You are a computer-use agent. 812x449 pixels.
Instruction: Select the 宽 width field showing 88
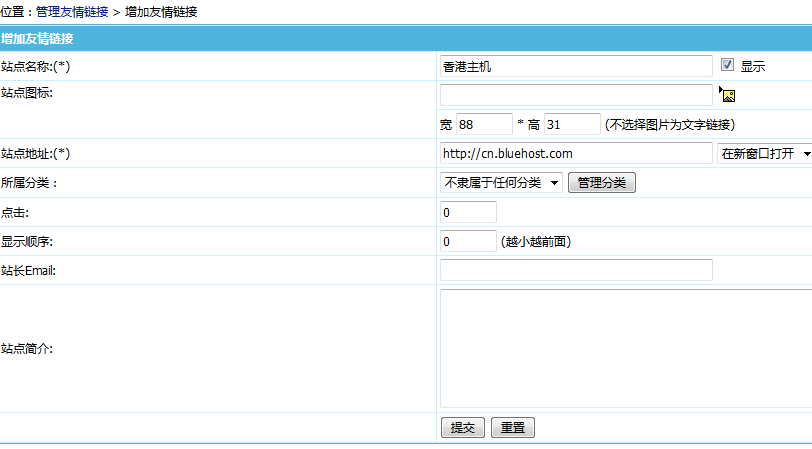coord(484,124)
